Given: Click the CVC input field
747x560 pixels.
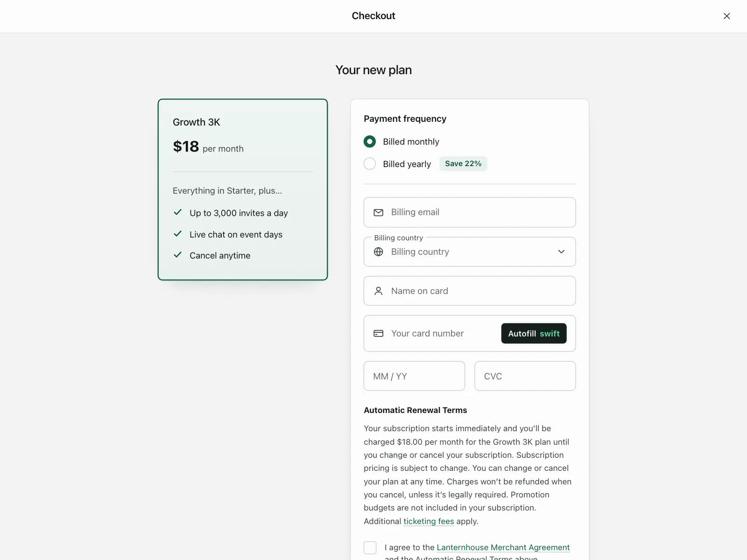Looking at the screenshot, I should 525,376.
